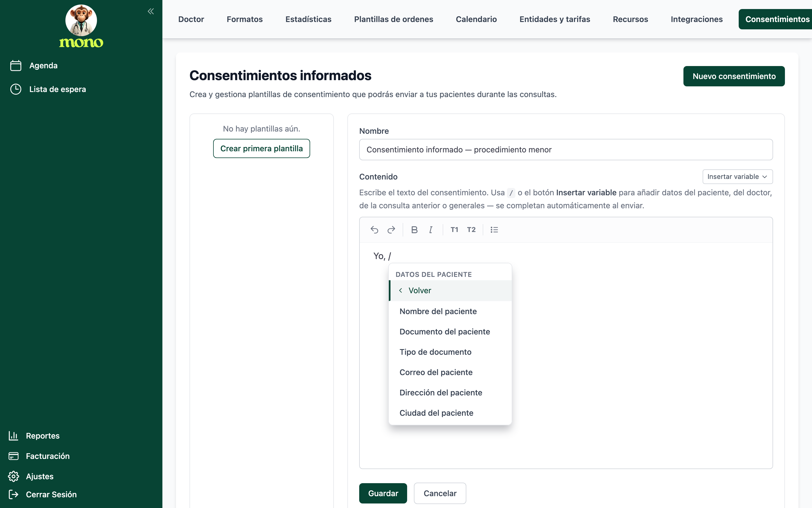Viewport: 812px width, 508px height.
Task: Select Correo del paciente variable
Action: 450,372
